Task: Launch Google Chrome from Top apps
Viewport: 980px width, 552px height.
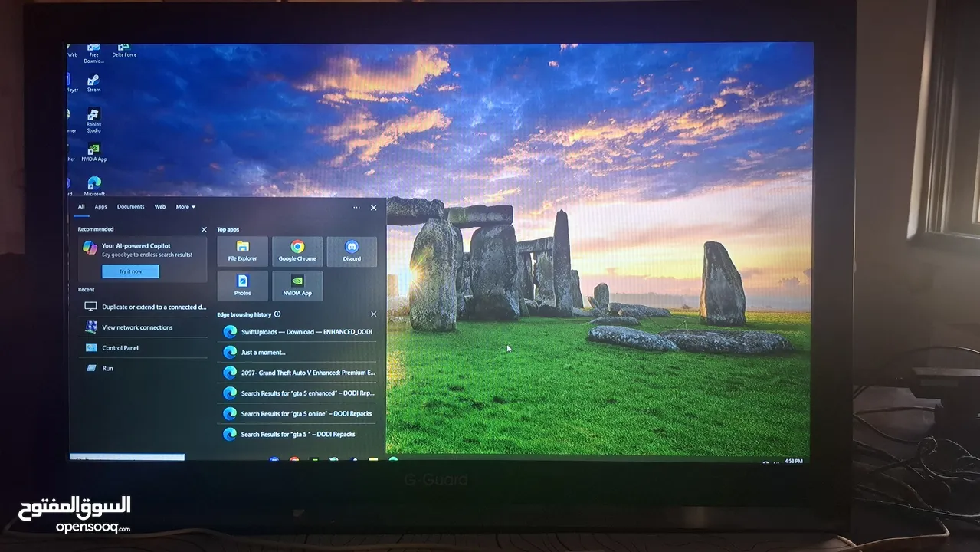Action: [297, 251]
